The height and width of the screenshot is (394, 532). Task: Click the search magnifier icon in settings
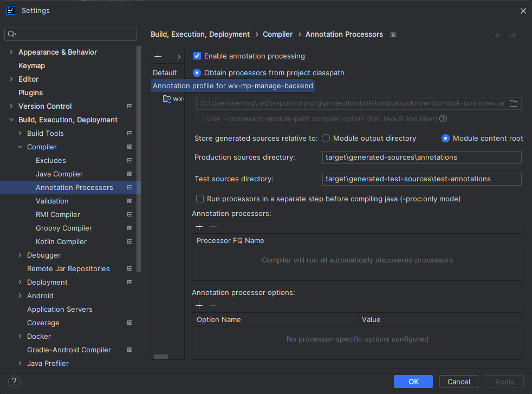click(12, 34)
